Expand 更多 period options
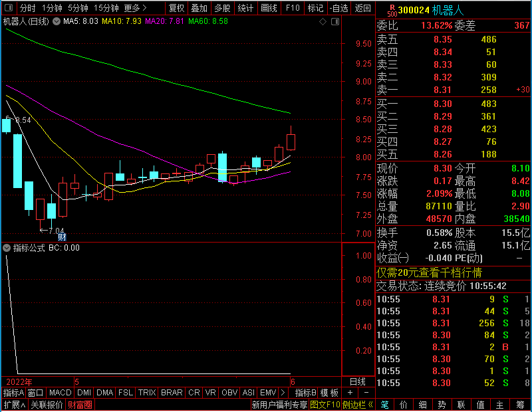This screenshot has width=532, height=412. [x=135, y=8]
